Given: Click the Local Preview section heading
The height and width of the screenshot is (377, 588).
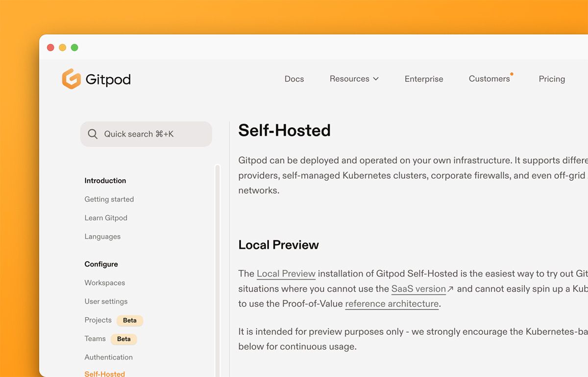Looking at the screenshot, I should (279, 245).
